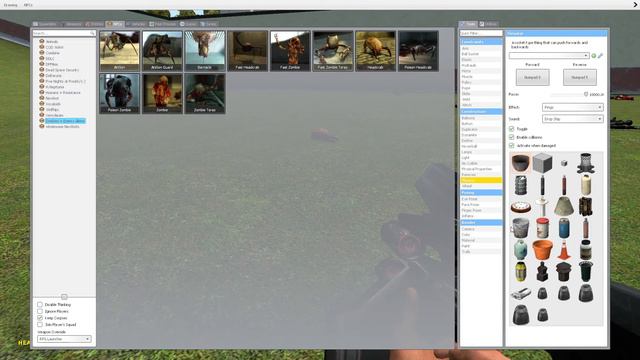Image resolution: width=640 pixels, height=360 pixels.
Task: Open the Vehicles tab
Action: 136,24
